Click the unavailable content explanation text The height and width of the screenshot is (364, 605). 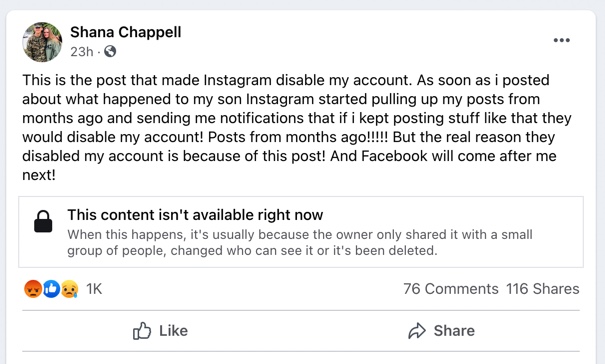(300, 242)
